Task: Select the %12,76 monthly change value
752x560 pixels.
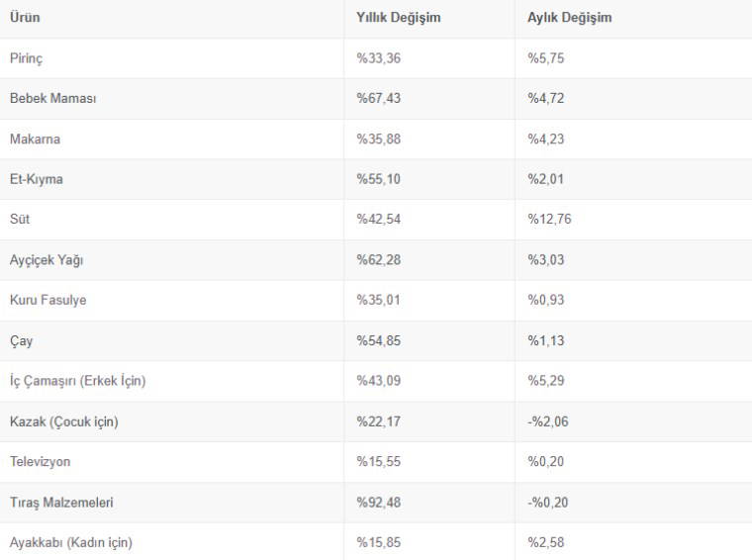Action: (549, 219)
